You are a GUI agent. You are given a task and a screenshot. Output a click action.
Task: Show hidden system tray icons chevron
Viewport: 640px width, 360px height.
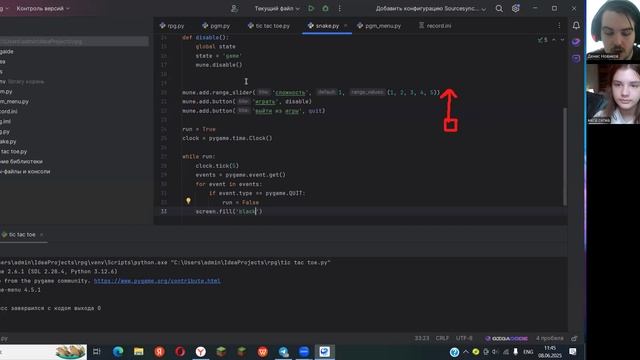click(465, 351)
